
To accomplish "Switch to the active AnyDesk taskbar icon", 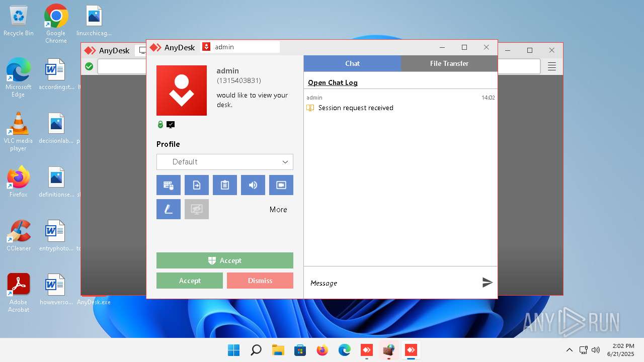I will (x=411, y=350).
